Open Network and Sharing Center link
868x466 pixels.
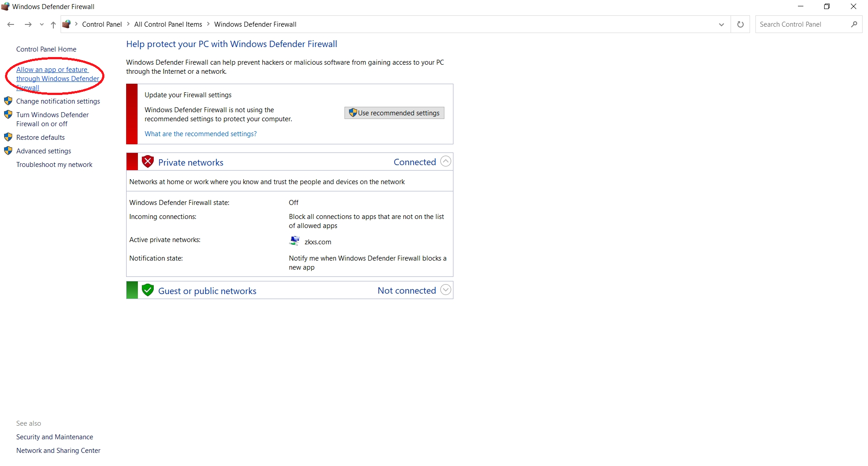click(58, 451)
